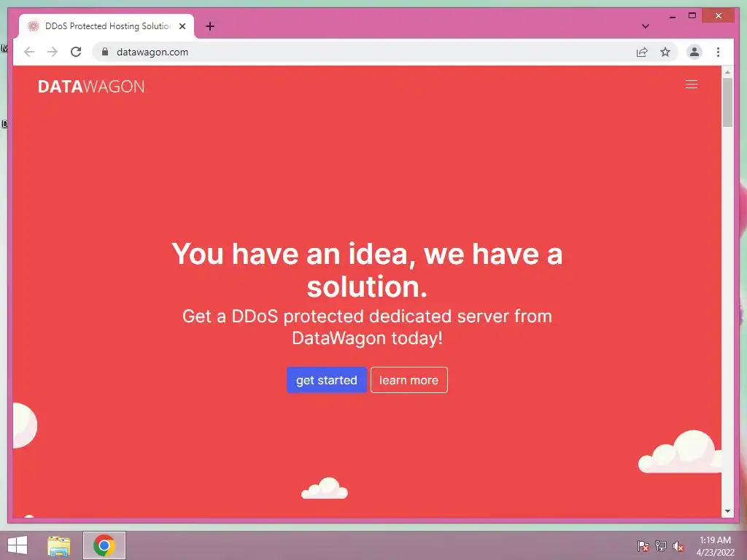
Task: Open the Chrome profile avatar
Action: (694, 52)
